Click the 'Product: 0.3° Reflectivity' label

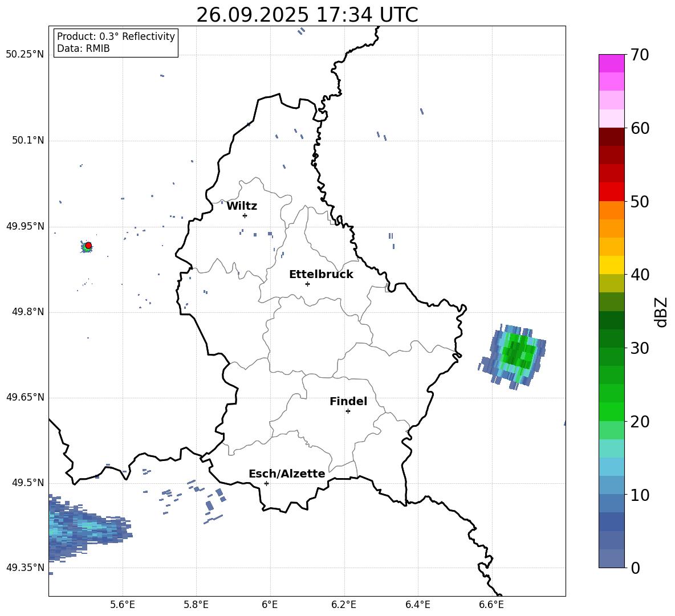pyautogui.click(x=116, y=36)
